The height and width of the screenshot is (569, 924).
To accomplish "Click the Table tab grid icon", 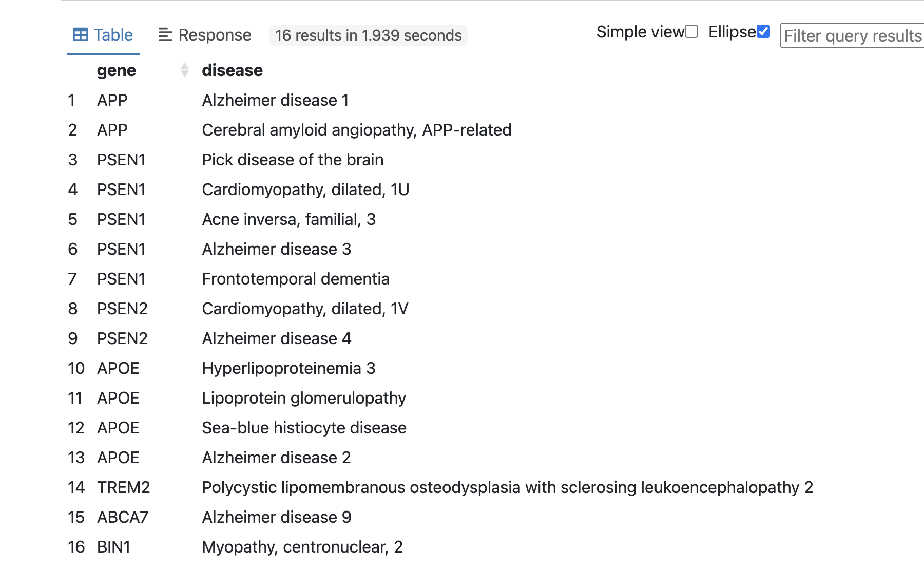I will (81, 35).
